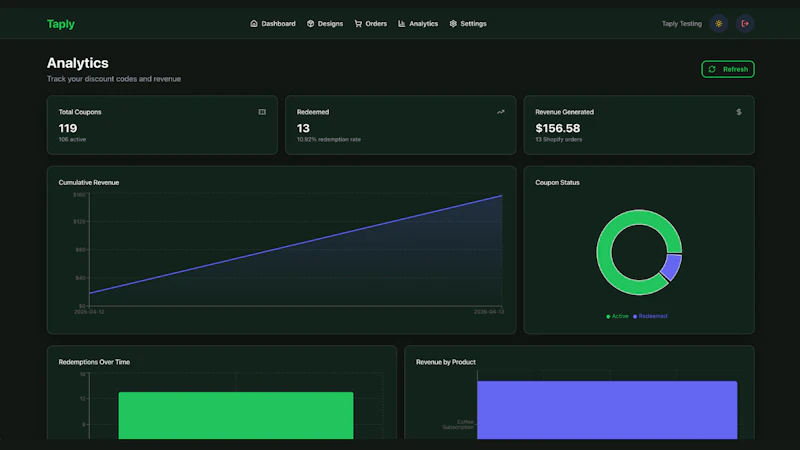Image resolution: width=800 pixels, height=450 pixels.
Task: Click the Orders cart icon
Action: point(358,23)
